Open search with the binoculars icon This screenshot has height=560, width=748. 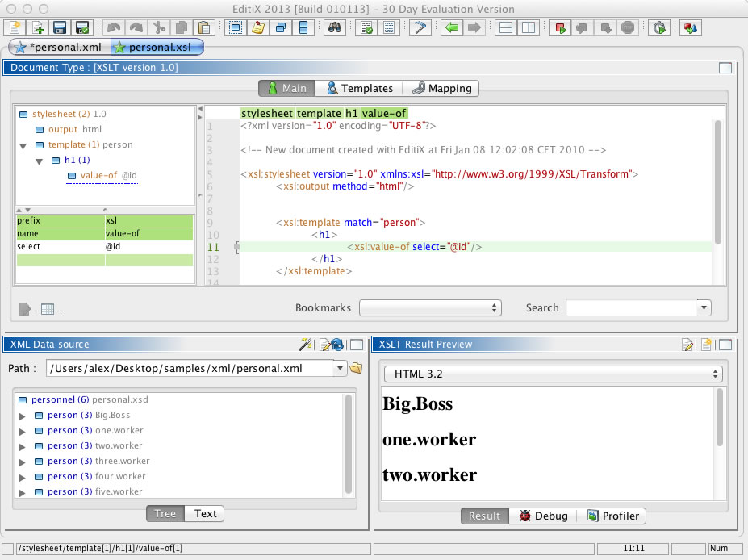point(335,27)
